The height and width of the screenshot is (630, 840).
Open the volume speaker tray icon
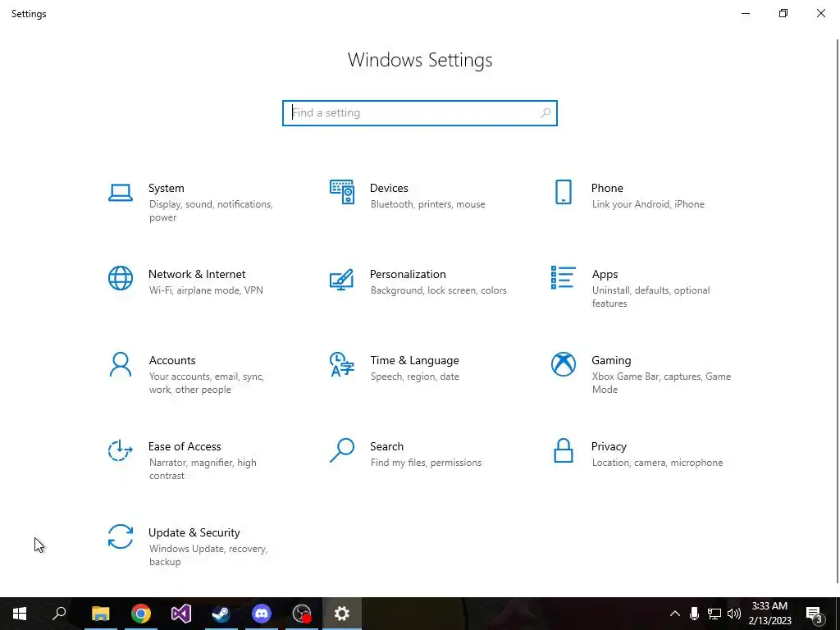(x=734, y=614)
